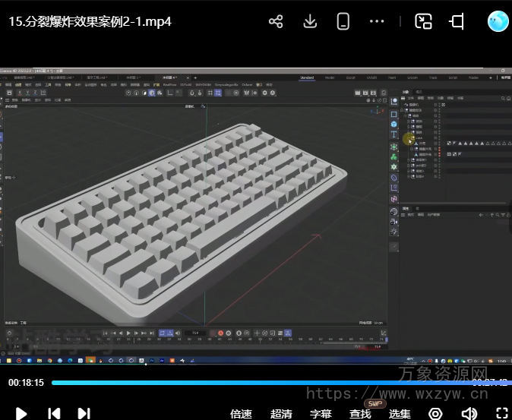This screenshot has width=512, height=420.
Task: Open the more options ellipsis menu
Action: click(377, 21)
